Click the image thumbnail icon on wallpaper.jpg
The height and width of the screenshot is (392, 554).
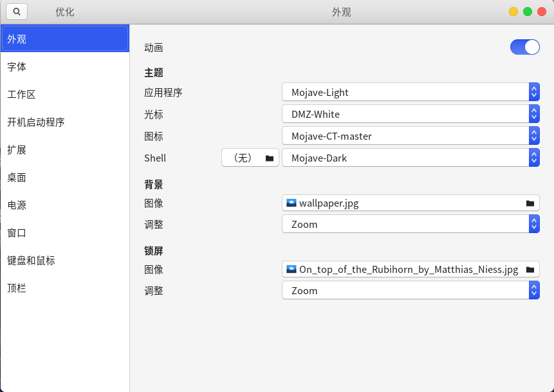(x=291, y=203)
